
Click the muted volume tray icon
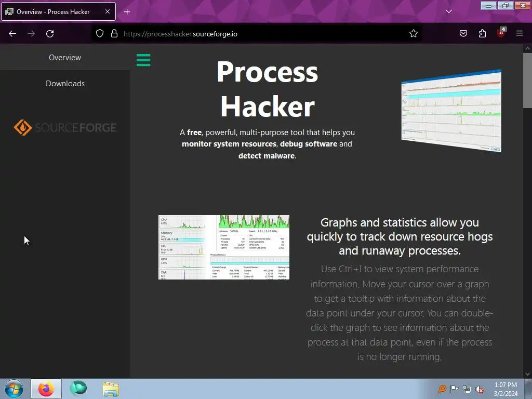tap(480, 389)
